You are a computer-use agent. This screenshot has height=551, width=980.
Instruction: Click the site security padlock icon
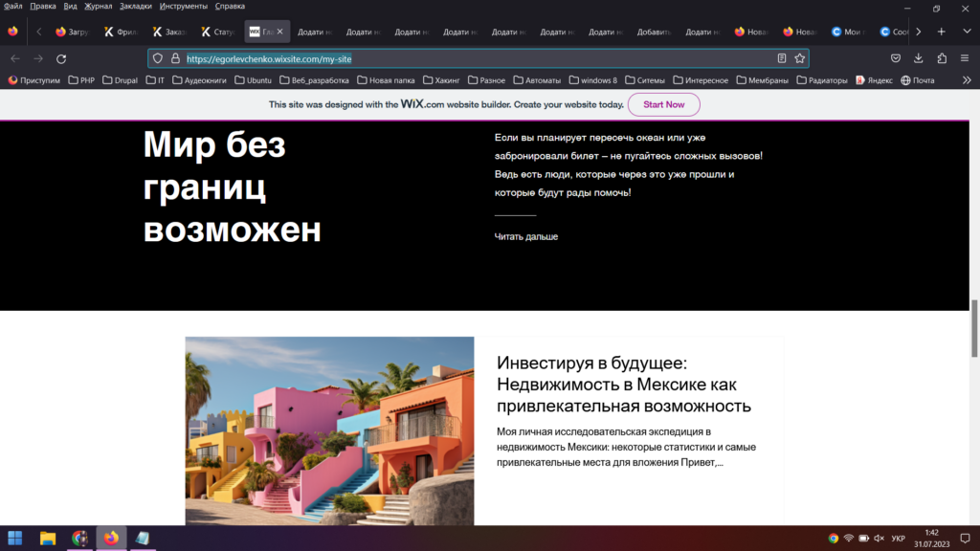click(175, 58)
